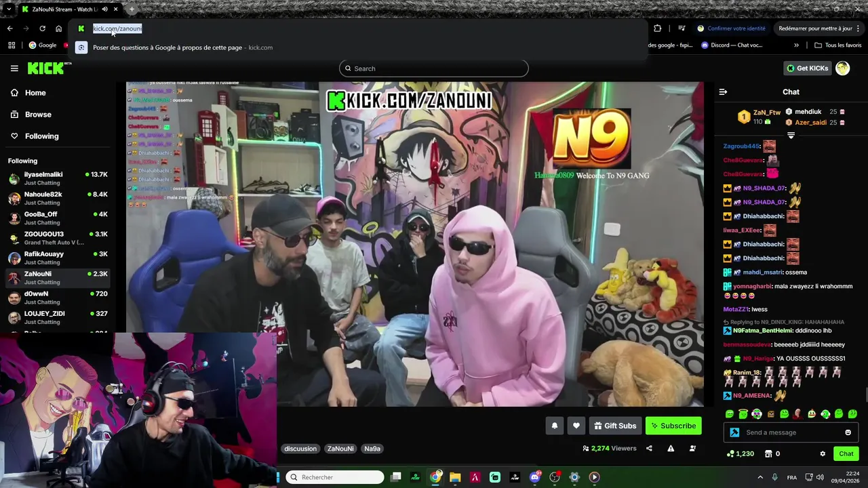Click the Subscribe button

tap(673, 426)
